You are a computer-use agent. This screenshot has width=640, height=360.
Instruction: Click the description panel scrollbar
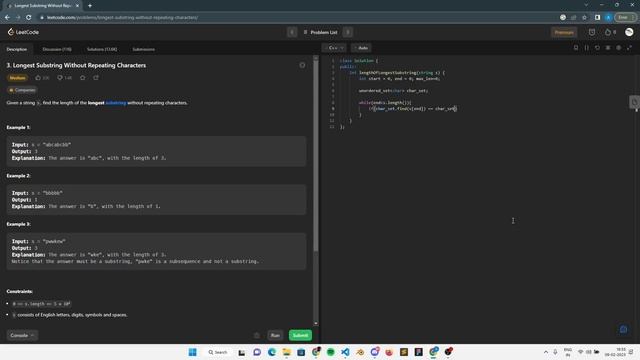tap(316, 155)
